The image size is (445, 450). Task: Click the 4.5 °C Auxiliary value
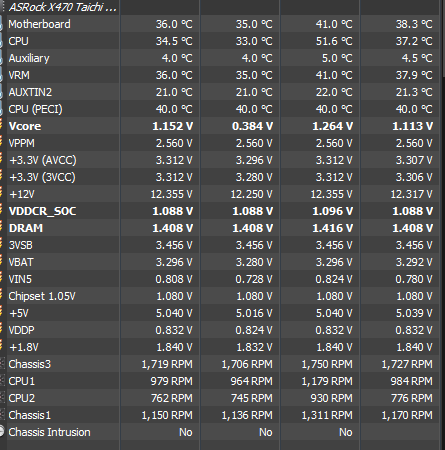pyautogui.click(x=417, y=58)
